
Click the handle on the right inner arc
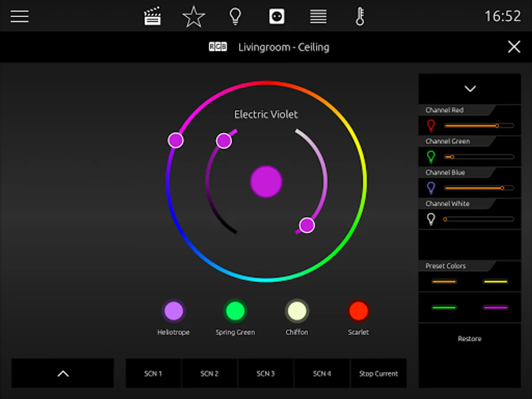(307, 225)
